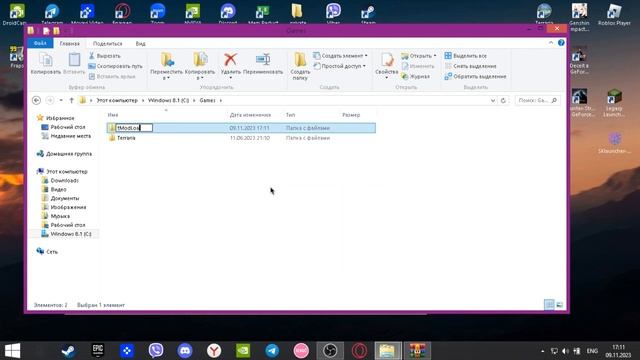Viewport: 640px width, 360px height.
Task: Open the recent locations dropdown arrow
Action: (61, 100)
